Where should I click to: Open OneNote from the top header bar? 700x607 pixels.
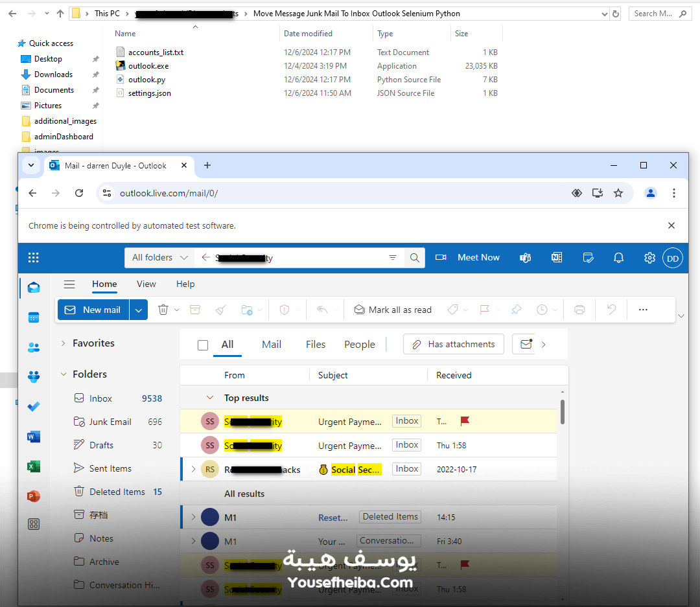click(x=556, y=257)
